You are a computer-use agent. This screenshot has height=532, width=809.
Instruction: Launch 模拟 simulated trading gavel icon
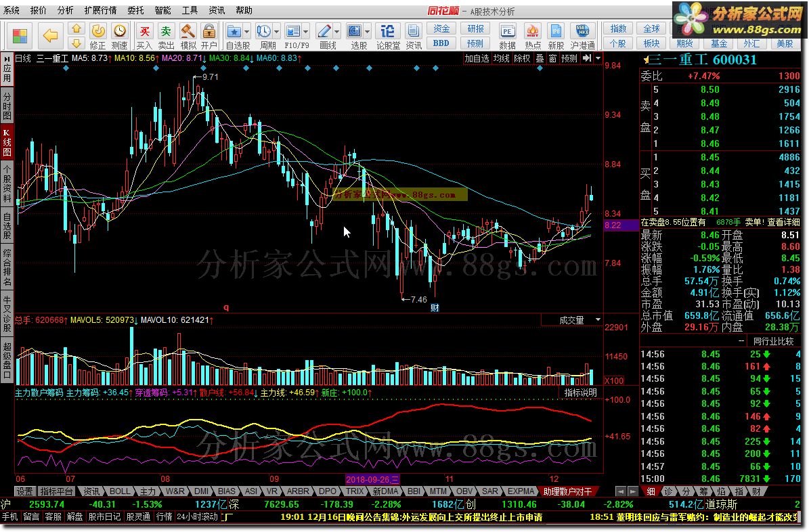click(x=188, y=37)
